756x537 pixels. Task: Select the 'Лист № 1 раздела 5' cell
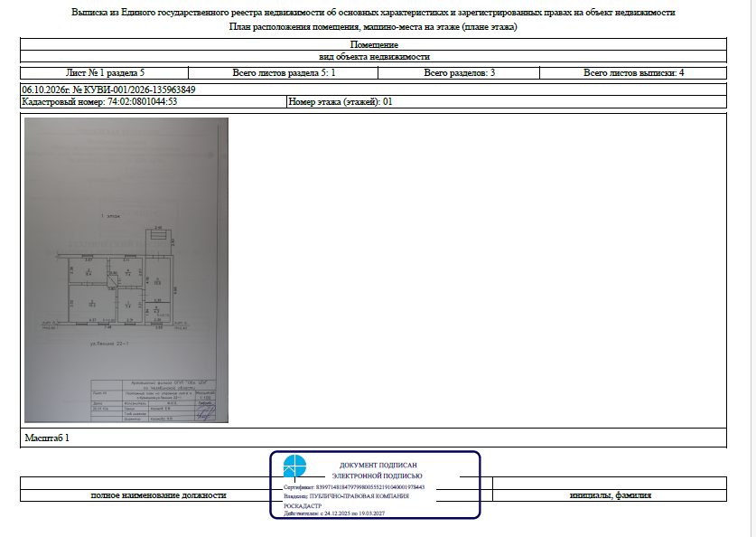105,73
